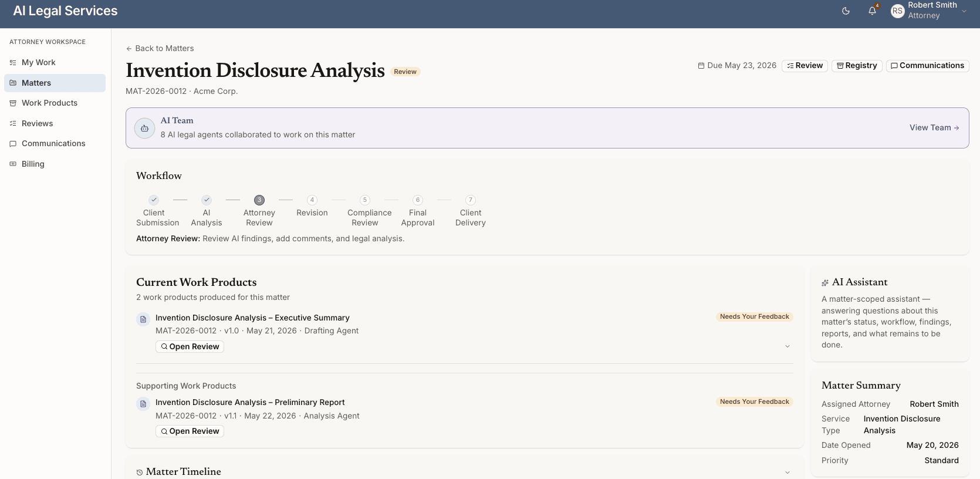Click the Reviews sidebar icon

point(13,123)
